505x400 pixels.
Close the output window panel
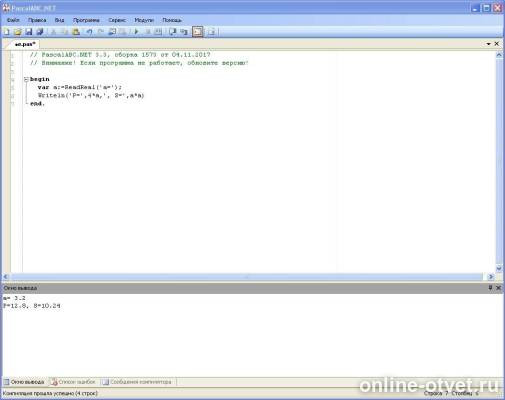point(498,287)
